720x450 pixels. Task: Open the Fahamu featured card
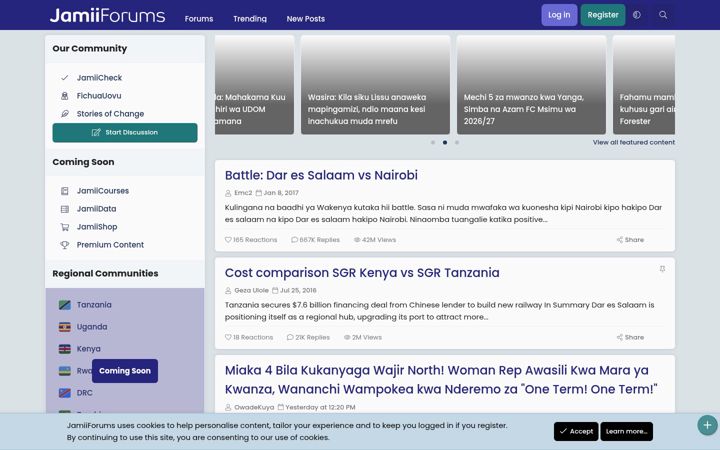[644, 85]
